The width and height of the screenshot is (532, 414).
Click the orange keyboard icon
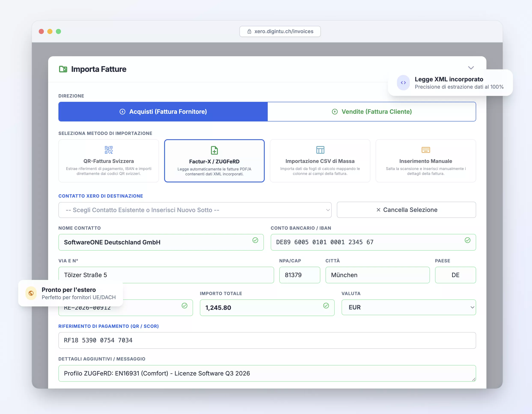click(x=426, y=150)
